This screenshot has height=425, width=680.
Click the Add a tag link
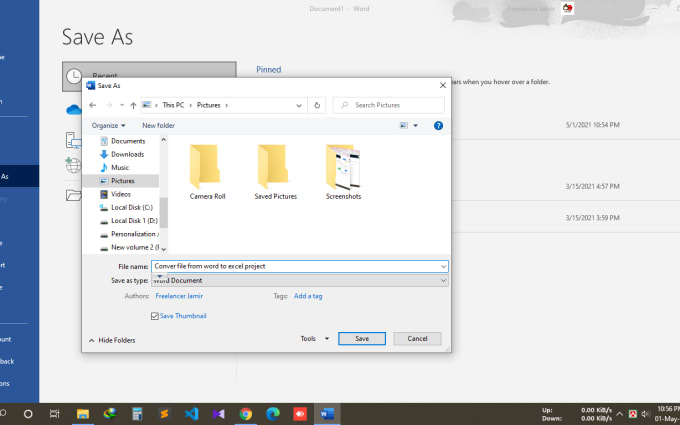308,296
